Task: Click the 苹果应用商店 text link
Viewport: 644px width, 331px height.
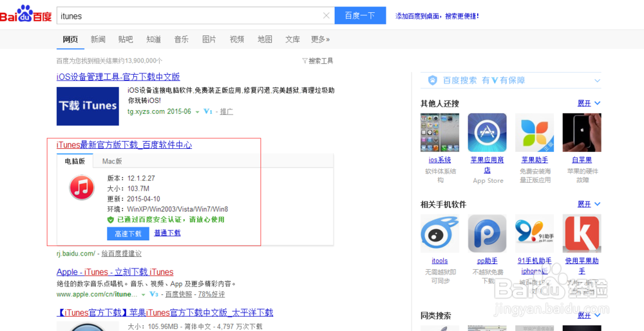Action: (487, 165)
